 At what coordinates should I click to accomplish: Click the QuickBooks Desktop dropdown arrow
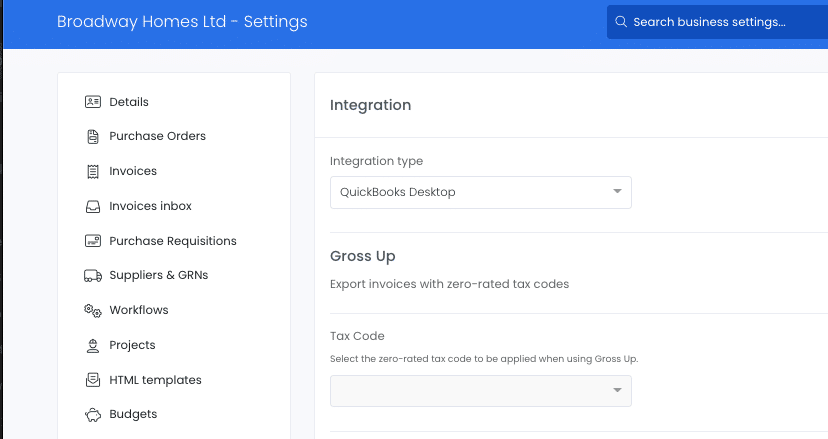pyautogui.click(x=617, y=191)
